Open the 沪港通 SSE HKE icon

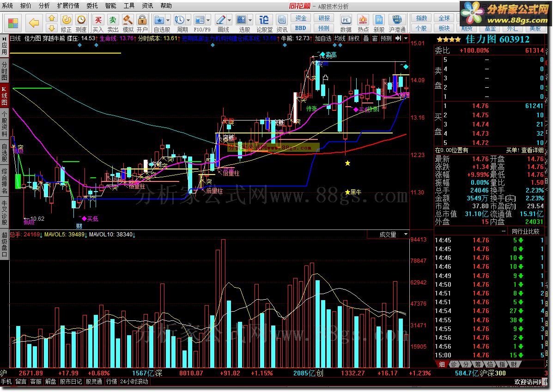click(x=397, y=20)
